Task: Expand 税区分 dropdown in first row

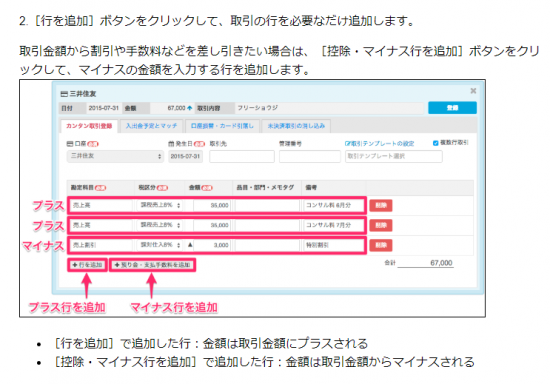Action: coord(160,205)
